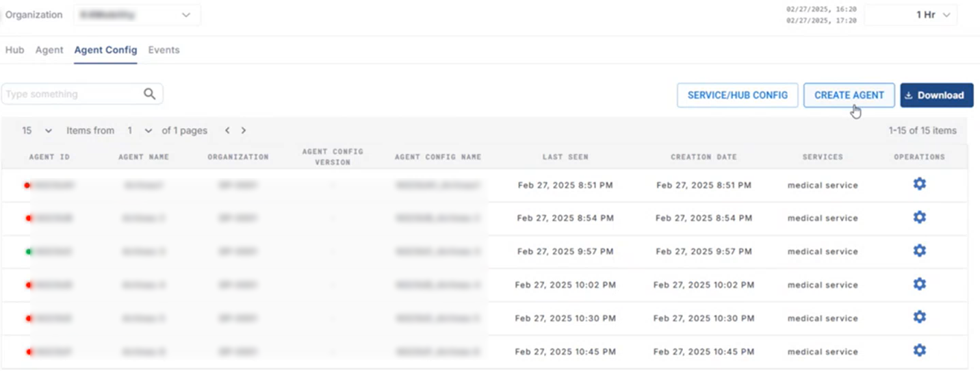Click the CREATE AGENT button
Screen dimensions: 980x371
click(849, 95)
